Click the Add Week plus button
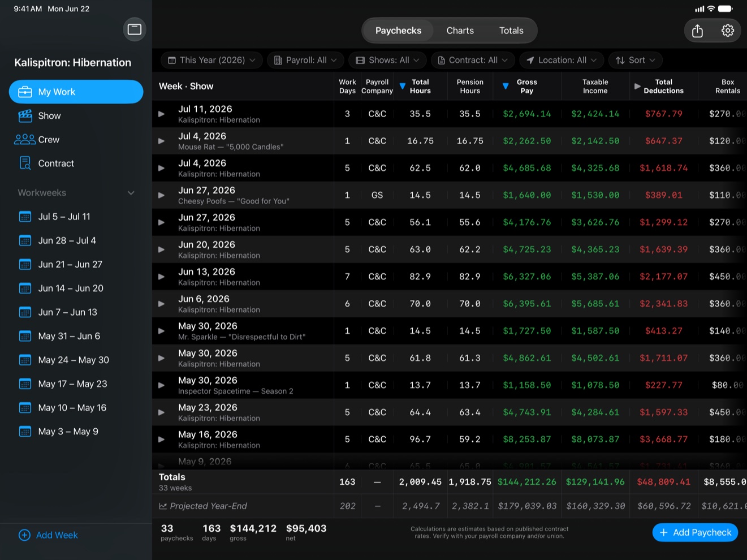 point(48,535)
